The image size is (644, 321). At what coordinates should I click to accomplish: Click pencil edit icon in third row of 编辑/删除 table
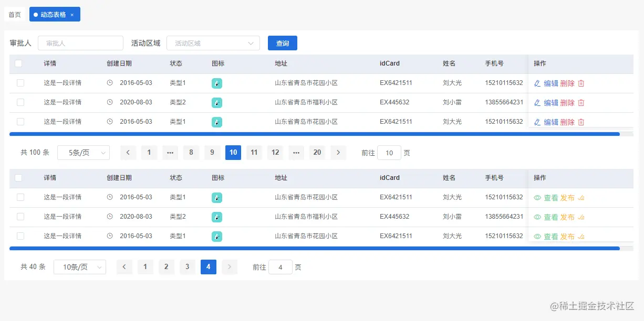tap(537, 122)
